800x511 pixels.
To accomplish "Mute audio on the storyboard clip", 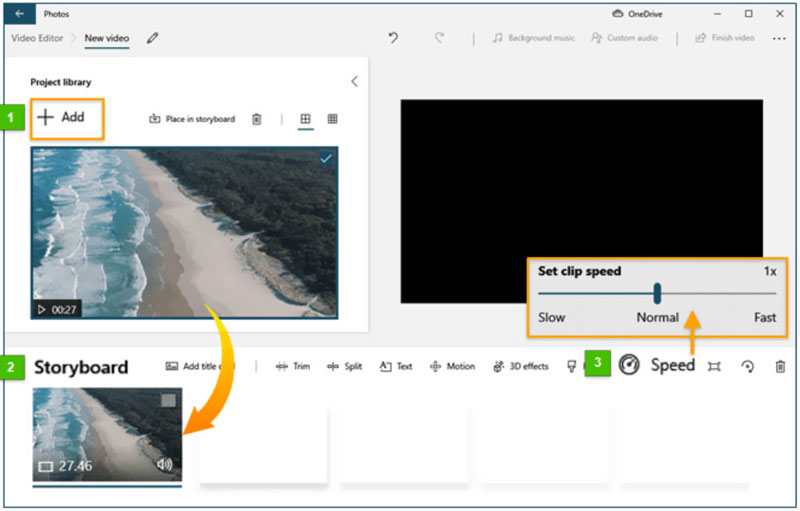I will (165, 464).
